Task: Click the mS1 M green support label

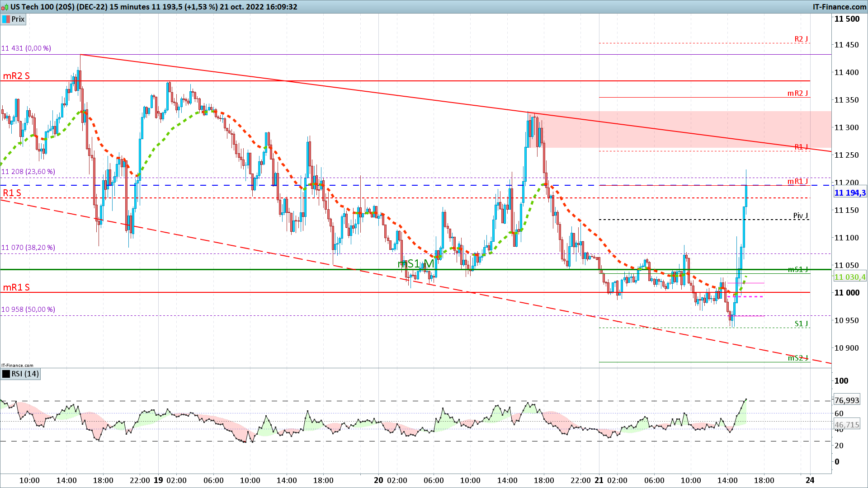Action: tap(416, 263)
